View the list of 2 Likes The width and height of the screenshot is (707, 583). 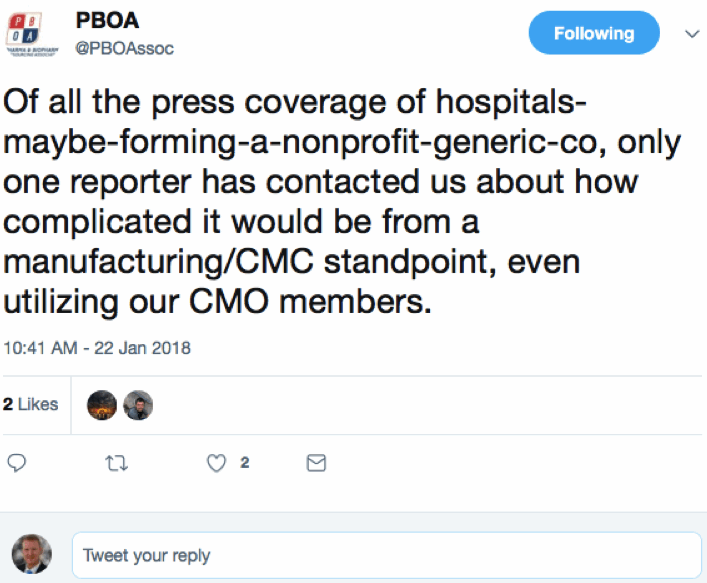(x=31, y=404)
